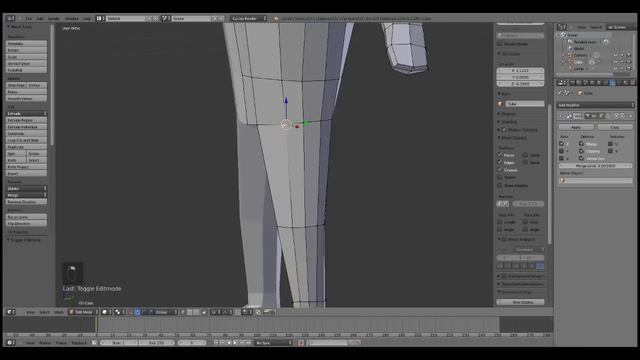Open the Help menu

(x=87, y=19)
